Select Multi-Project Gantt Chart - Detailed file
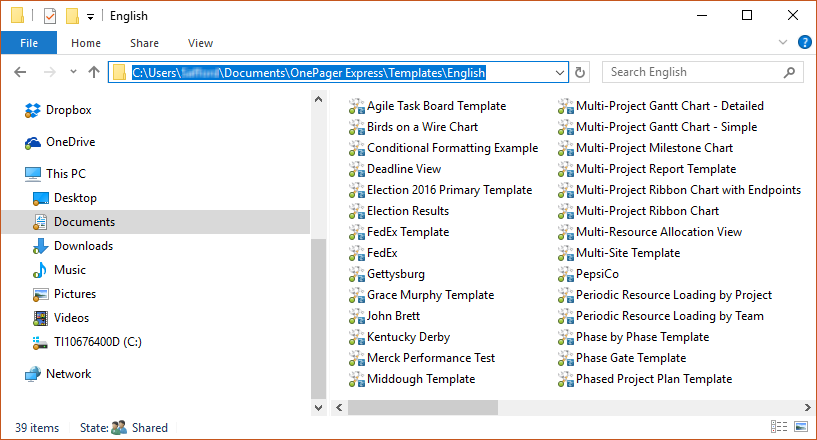 click(x=661, y=106)
